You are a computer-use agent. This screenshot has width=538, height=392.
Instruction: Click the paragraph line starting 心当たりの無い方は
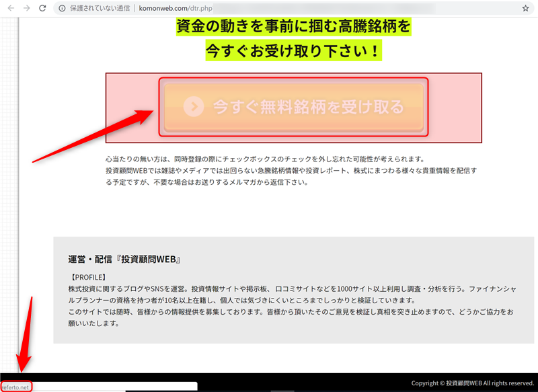click(266, 159)
